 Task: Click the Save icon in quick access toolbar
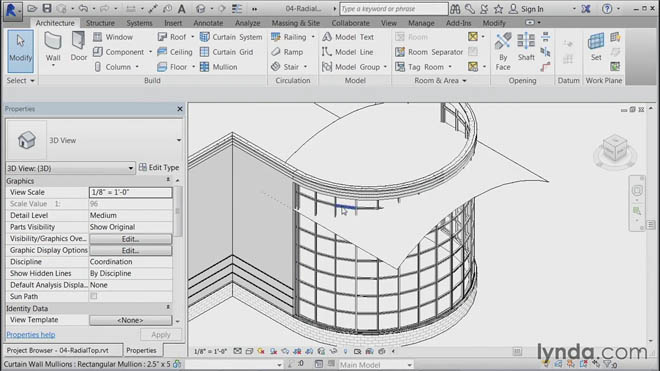tap(47, 8)
